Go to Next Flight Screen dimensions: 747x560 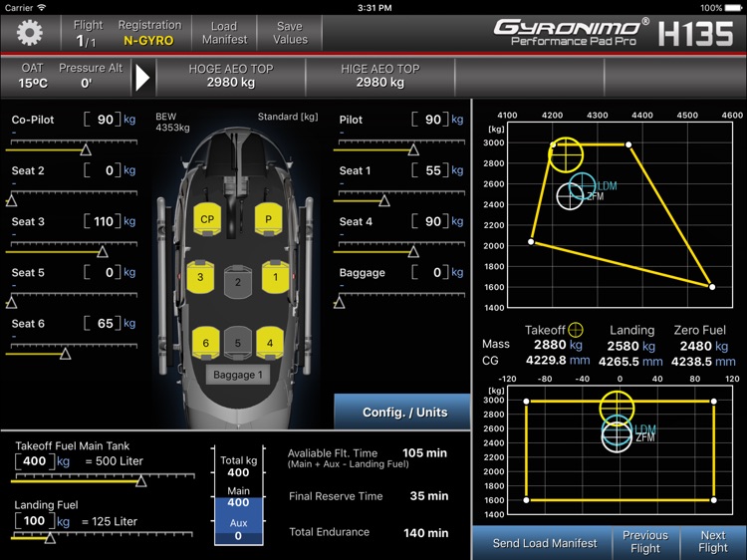[x=712, y=542]
